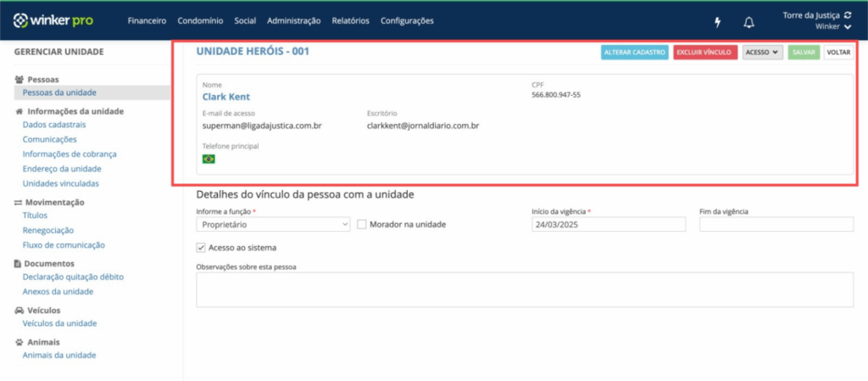Click the Animais paw icon
The height and width of the screenshot is (381, 868).
[19, 342]
